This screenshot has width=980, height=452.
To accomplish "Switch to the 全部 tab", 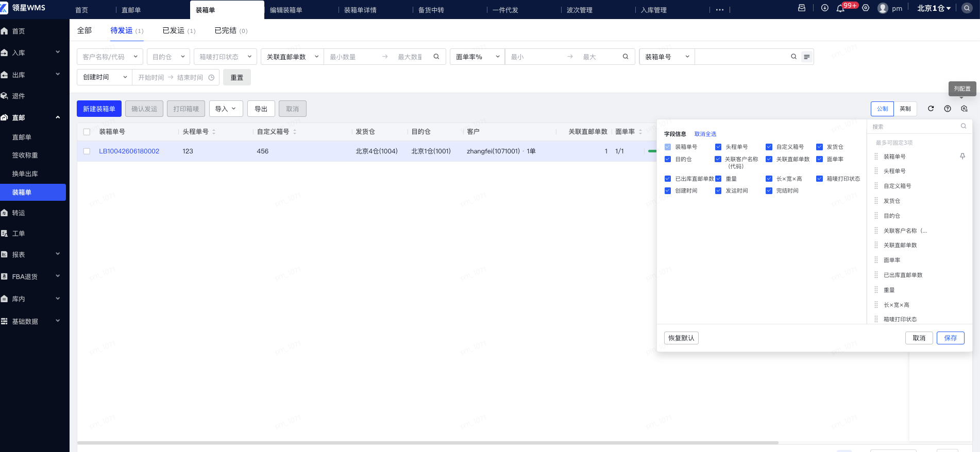I will click(x=85, y=30).
